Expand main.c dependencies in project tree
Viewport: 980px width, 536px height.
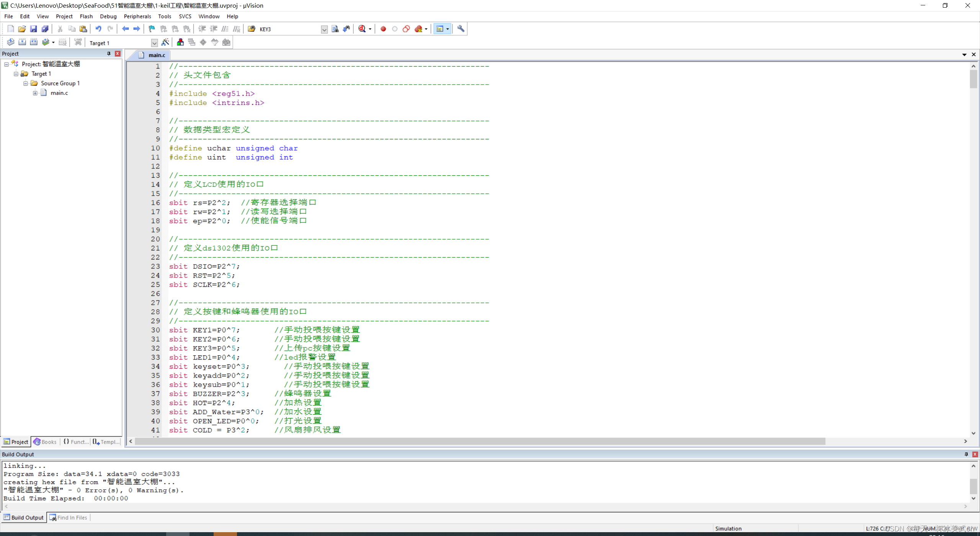[35, 93]
